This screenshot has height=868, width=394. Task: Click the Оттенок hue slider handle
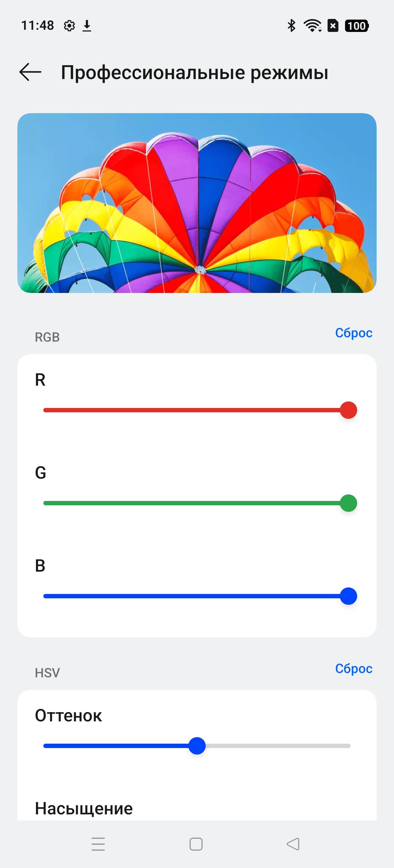tap(197, 746)
